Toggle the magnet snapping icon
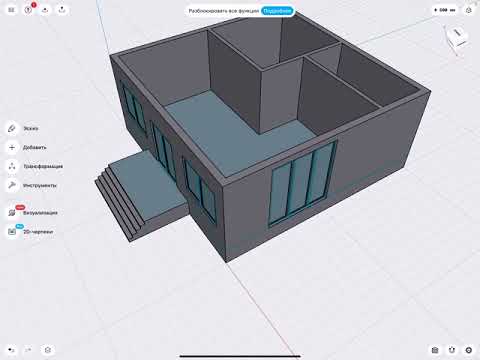 [452, 350]
